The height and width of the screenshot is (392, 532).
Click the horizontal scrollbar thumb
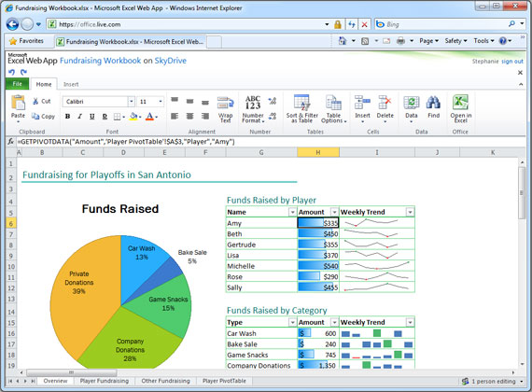(x=72, y=372)
